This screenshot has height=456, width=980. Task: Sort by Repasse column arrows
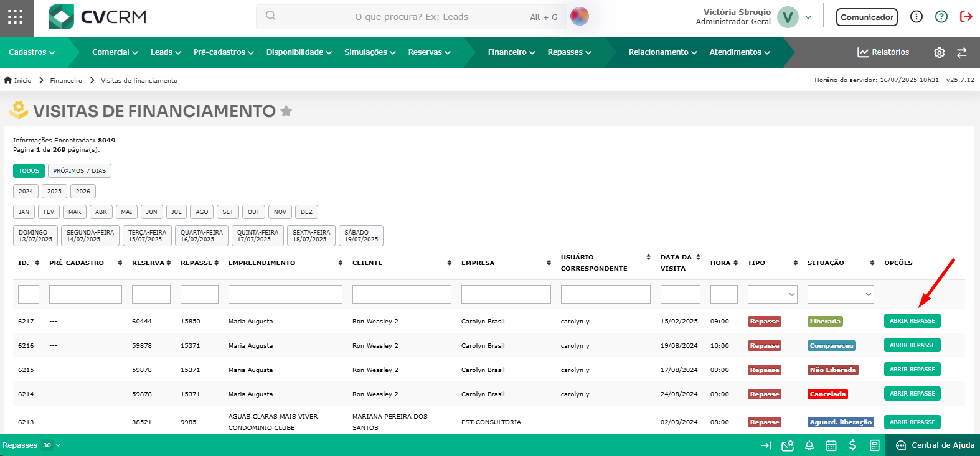pyautogui.click(x=216, y=263)
